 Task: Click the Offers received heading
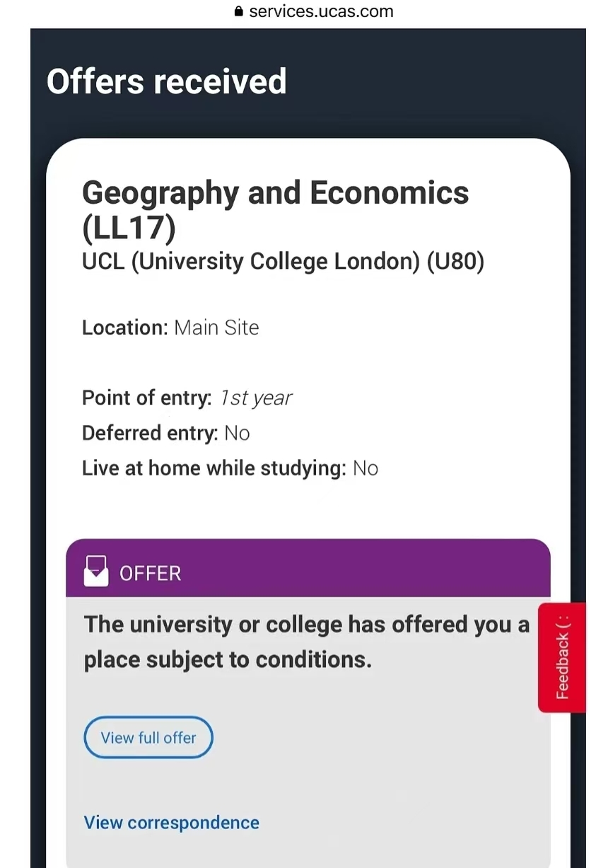167,81
